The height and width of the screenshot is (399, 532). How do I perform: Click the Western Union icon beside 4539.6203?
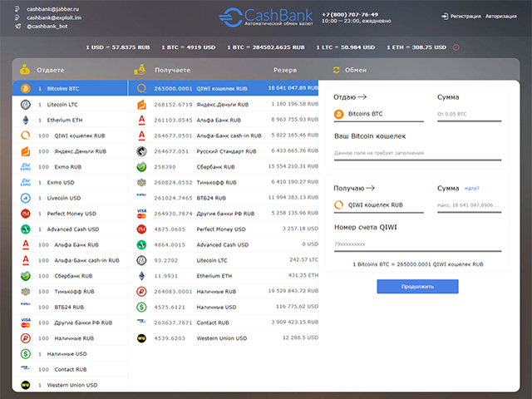[x=141, y=338]
